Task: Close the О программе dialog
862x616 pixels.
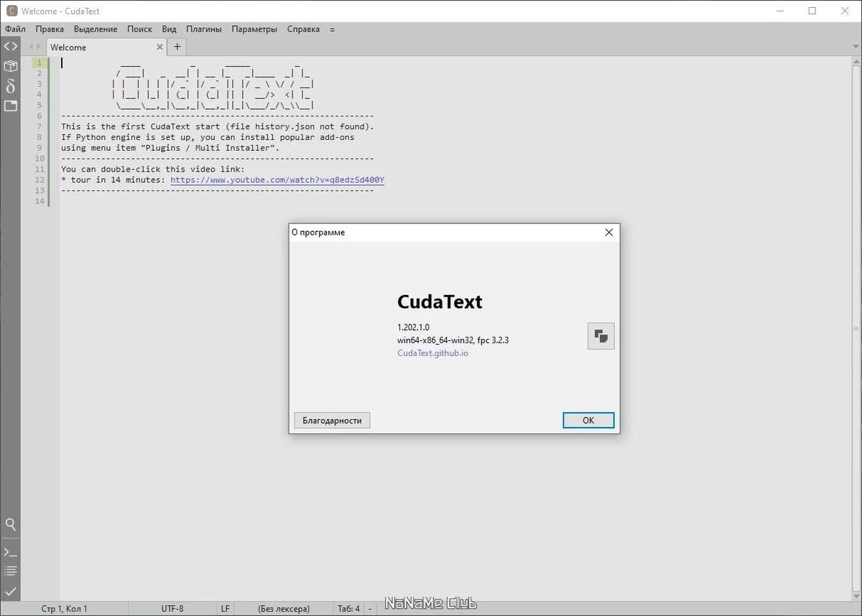Action: click(608, 232)
